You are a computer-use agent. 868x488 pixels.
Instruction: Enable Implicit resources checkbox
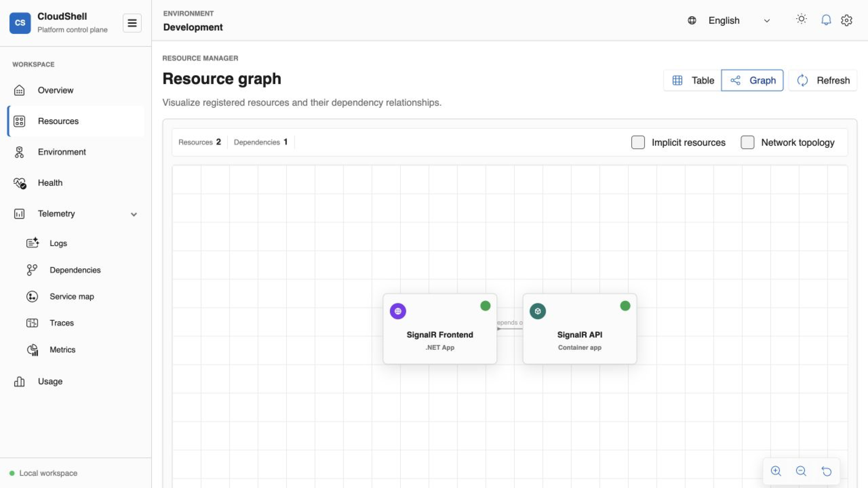[638, 142]
